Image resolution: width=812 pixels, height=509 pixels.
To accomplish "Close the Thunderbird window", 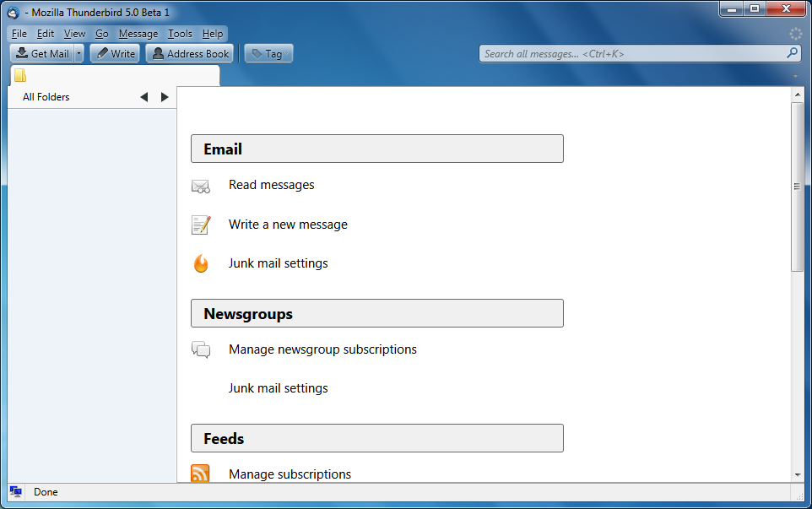I will click(x=786, y=8).
